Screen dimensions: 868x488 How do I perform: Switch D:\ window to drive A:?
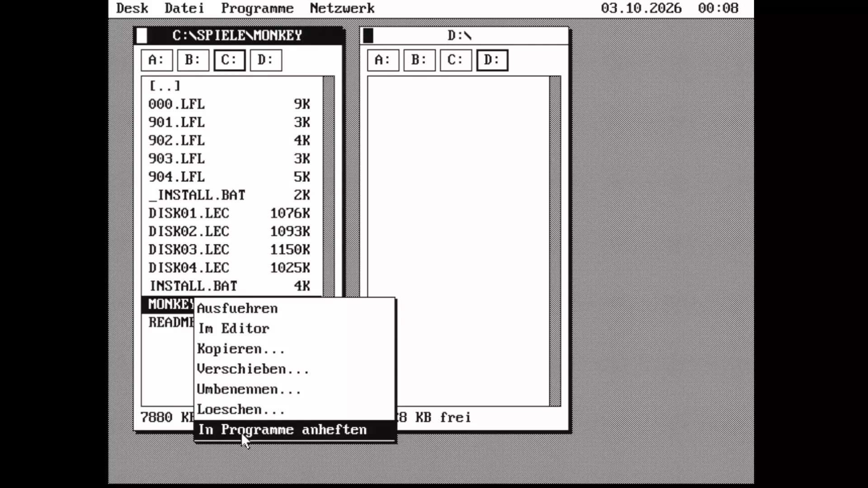pyautogui.click(x=383, y=60)
